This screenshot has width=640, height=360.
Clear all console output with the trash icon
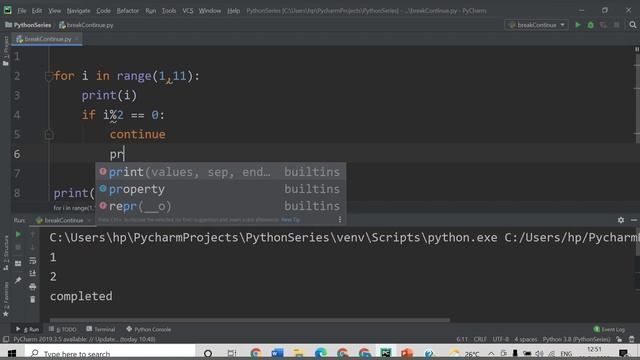(x=33, y=300)
